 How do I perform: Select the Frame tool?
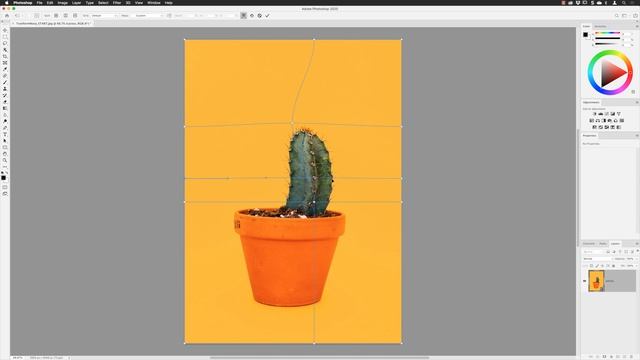[5, 63]
